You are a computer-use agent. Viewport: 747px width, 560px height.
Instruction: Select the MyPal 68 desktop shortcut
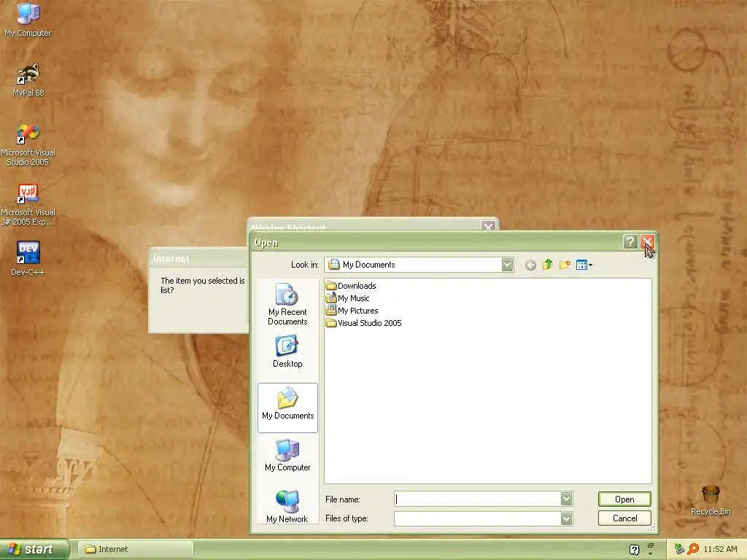(28, 79)
